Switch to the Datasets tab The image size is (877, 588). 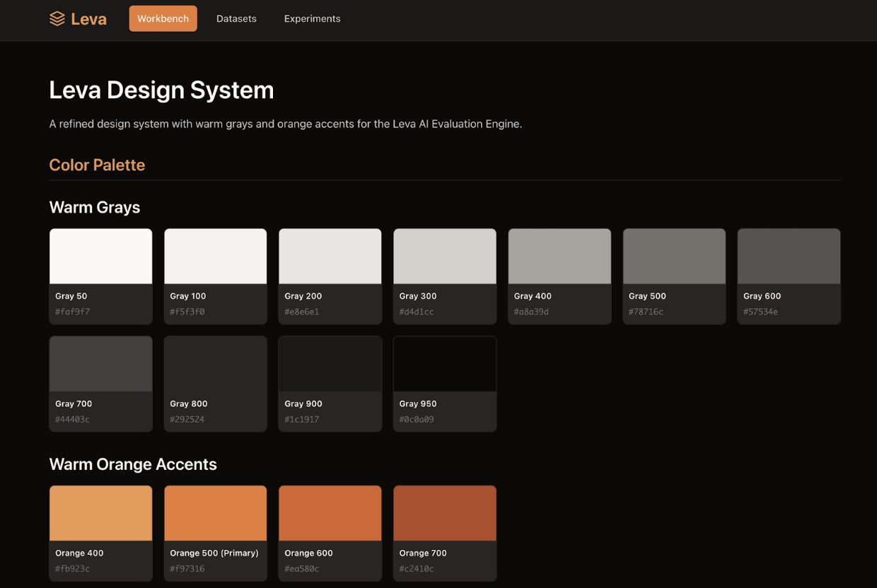pos(236,19)
